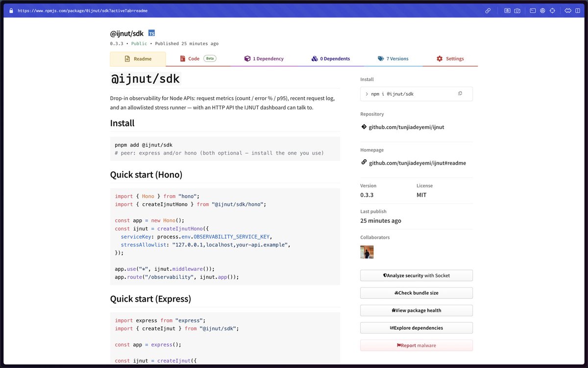The image size is (588, 368).
Task: Click the import express from express line
Action: (x=160, y=320)
